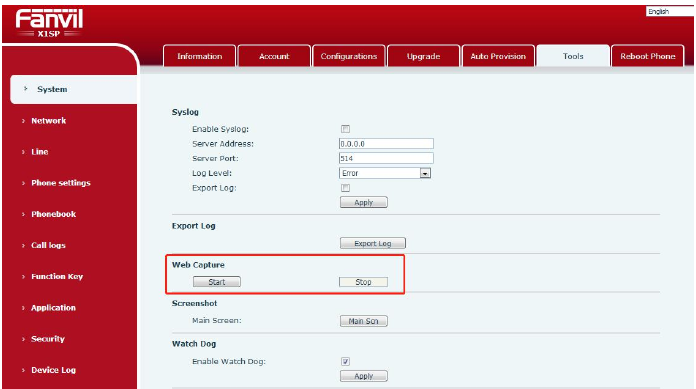Open the Network sidebar section

point(48,121)
